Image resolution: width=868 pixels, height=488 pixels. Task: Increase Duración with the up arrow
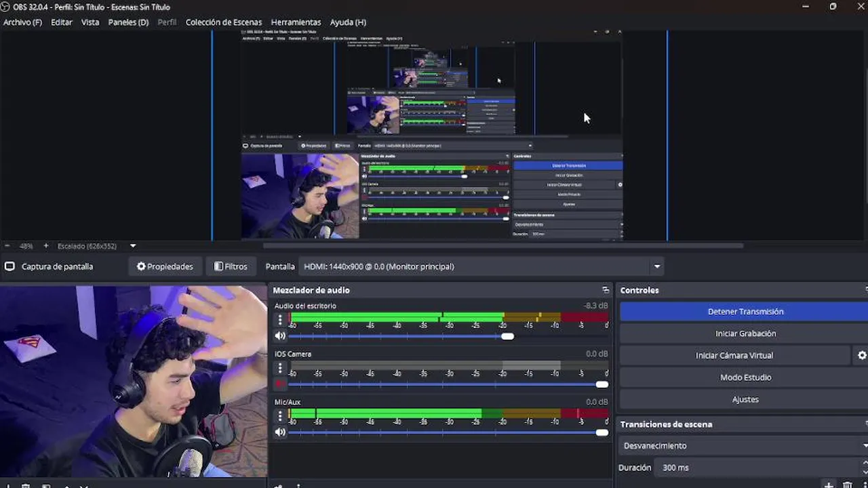pyautogui.click(x=865, y=464)
